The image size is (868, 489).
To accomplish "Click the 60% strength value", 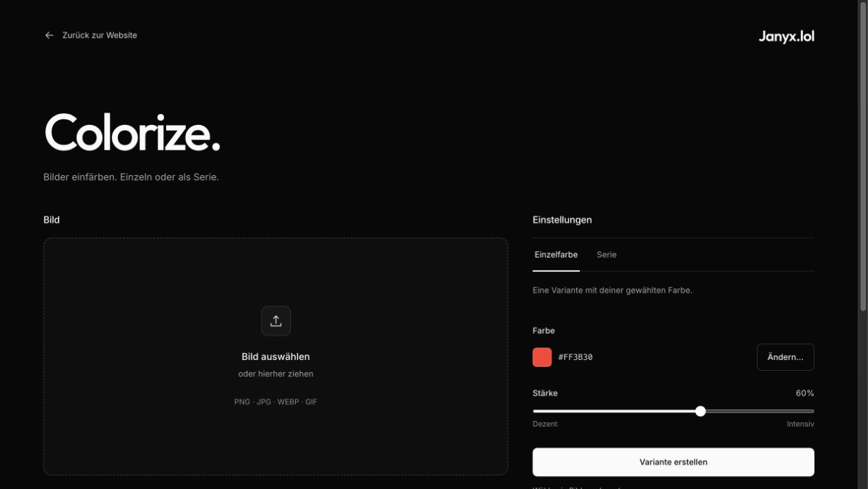I will (805, 394).
